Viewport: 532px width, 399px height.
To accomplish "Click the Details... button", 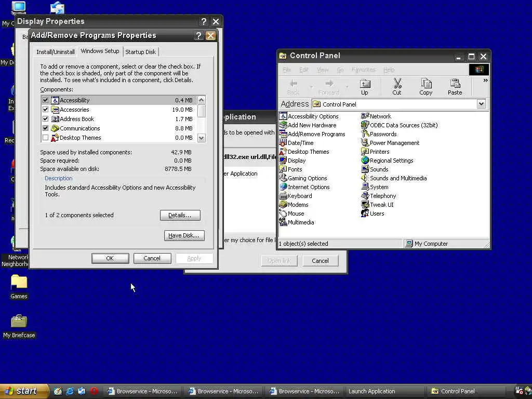I will coord(180,215).
